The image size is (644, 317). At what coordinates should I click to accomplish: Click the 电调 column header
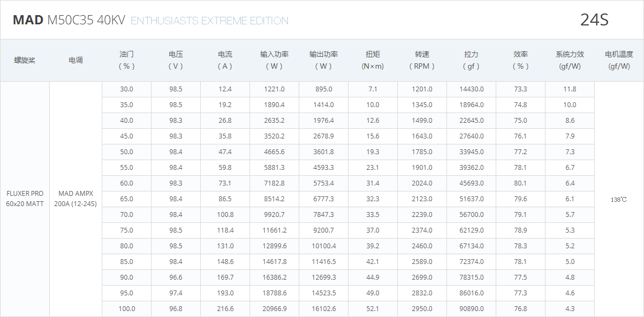(x=76, y=61)
